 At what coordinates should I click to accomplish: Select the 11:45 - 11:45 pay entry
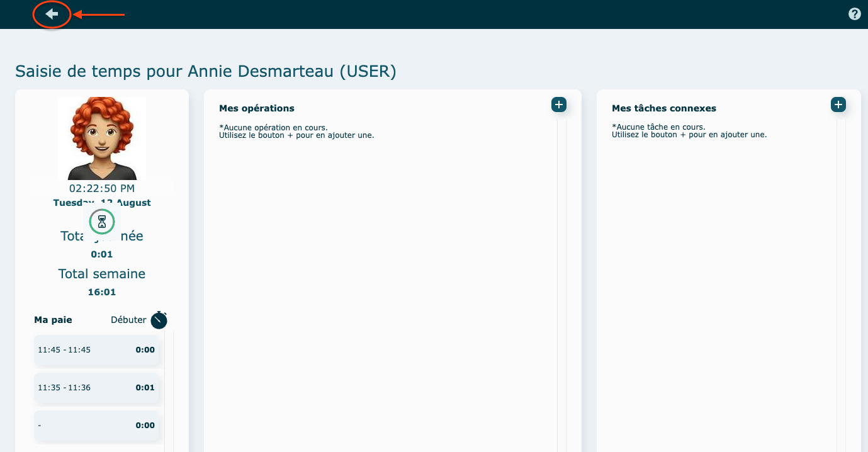click(x=96, y=350)
